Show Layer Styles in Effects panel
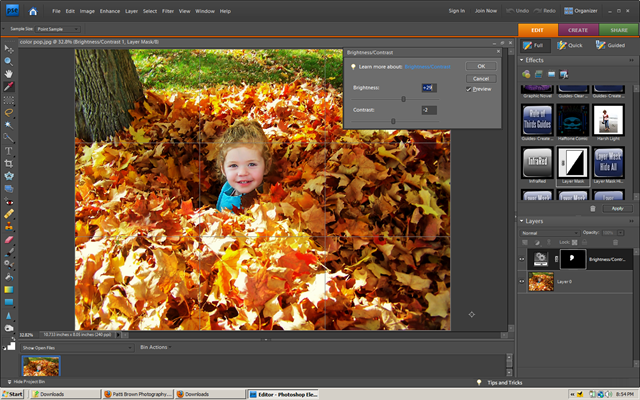 coord(539,74)
